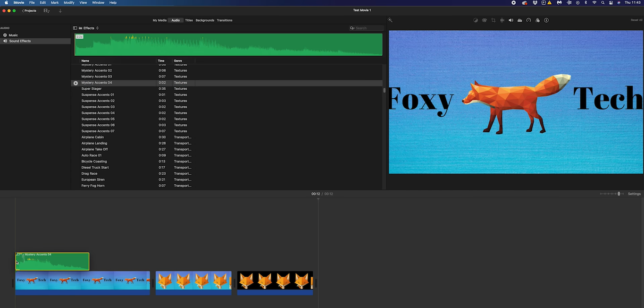The width and height of the screenshot is (644, 308).
Task: Play the Mystery Accents 04 preview
Action: pos(75,83)
